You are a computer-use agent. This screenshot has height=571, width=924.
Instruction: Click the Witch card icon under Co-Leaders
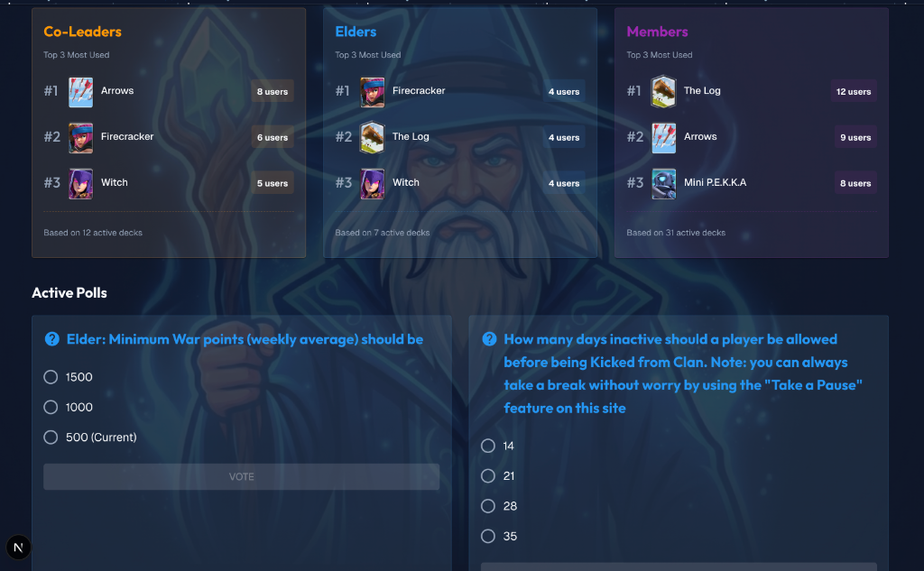tap(81, 183)
